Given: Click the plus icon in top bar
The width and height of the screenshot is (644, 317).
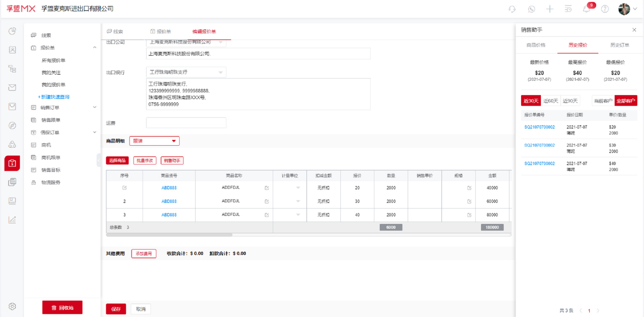Looking at the screenshot, I should (x=550, y=9).
